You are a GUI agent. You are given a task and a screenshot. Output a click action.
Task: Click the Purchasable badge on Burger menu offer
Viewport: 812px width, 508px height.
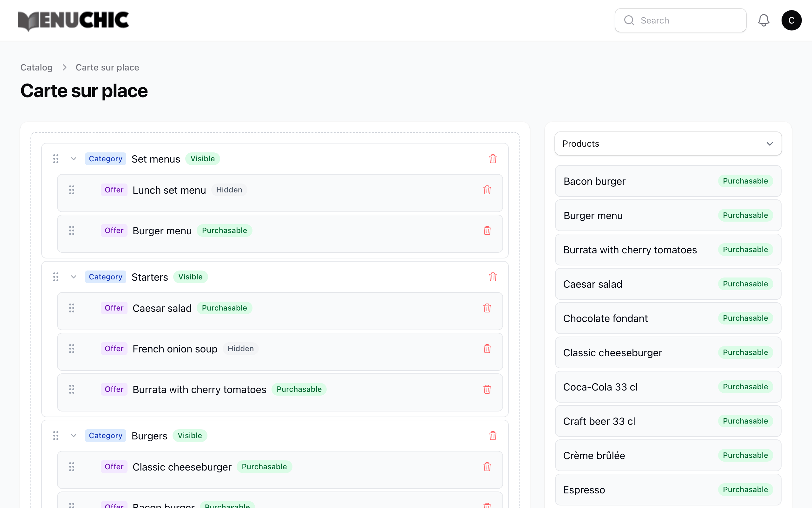[224, 231]
